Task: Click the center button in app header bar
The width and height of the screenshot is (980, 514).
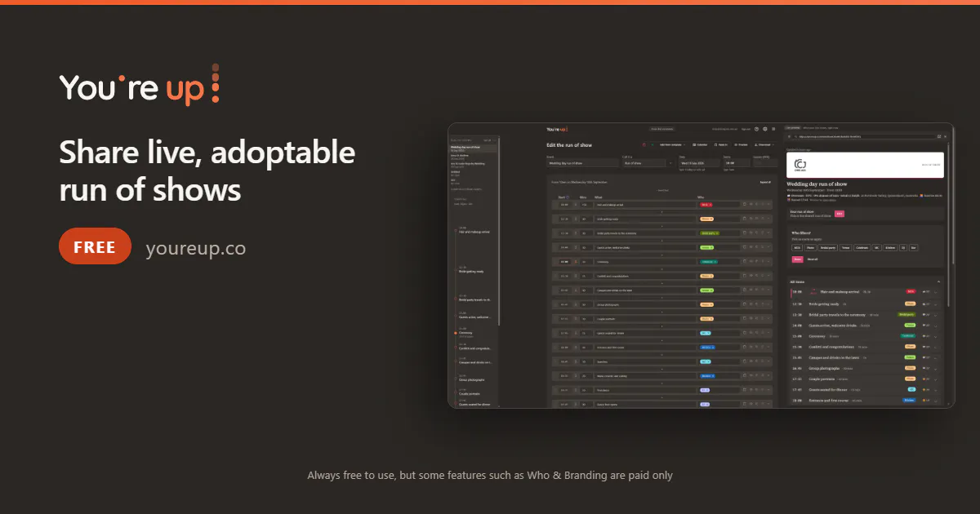Action: tap(661, 129)
